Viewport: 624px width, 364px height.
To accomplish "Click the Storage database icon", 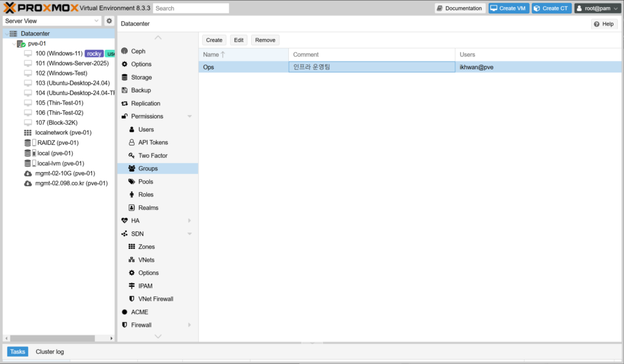I will pos(125,77).
